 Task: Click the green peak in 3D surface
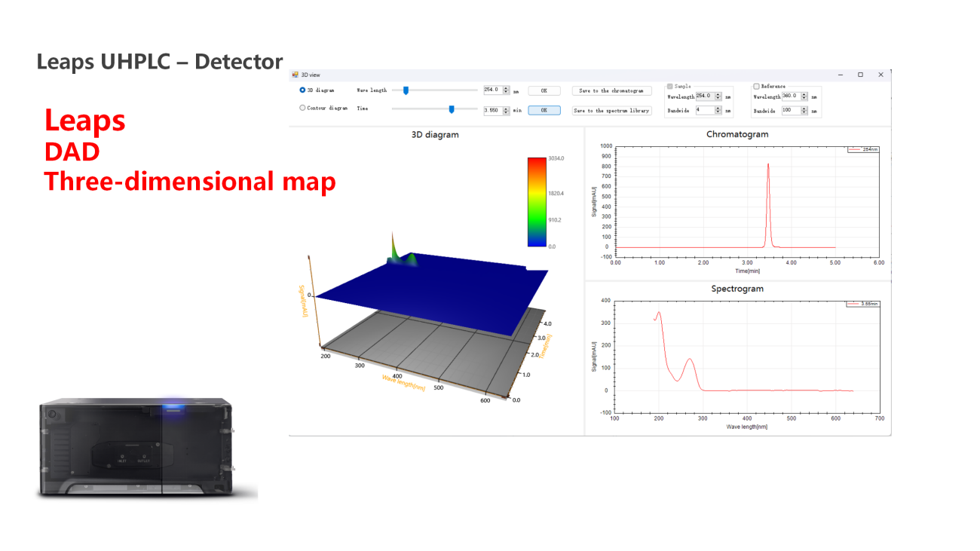point(393,249)
